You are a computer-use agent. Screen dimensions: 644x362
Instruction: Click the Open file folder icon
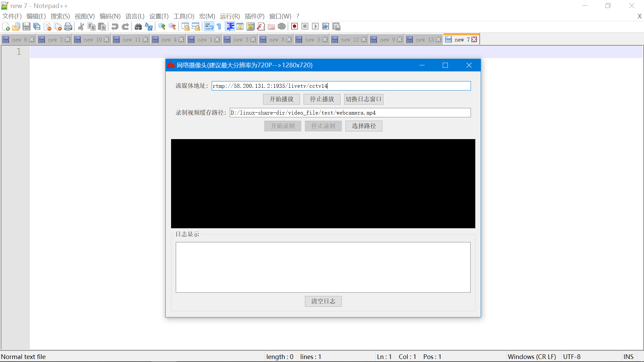point(16,26)
